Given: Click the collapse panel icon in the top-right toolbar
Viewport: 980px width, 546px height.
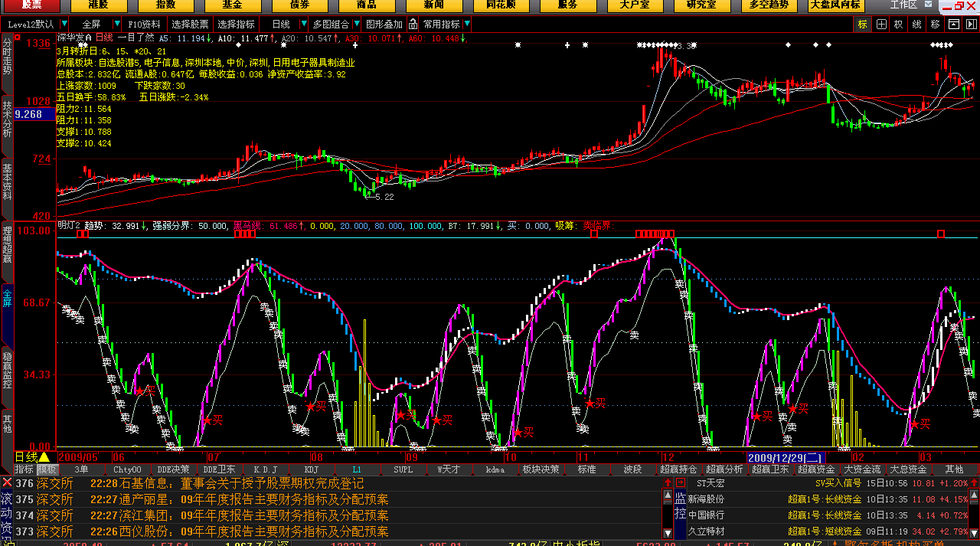Looking at the screenshot, I should point(953,25).
